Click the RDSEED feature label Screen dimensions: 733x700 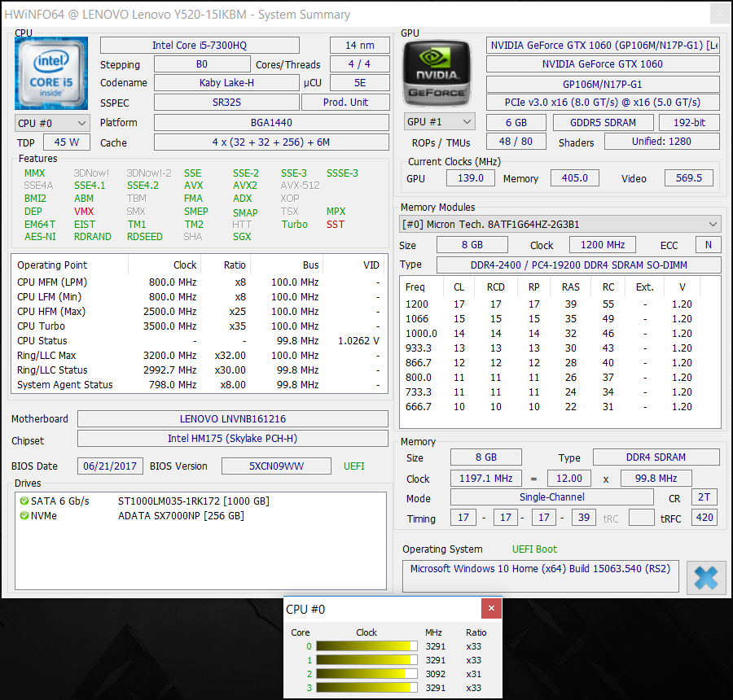pyautogui.click(x=144, y=237)
